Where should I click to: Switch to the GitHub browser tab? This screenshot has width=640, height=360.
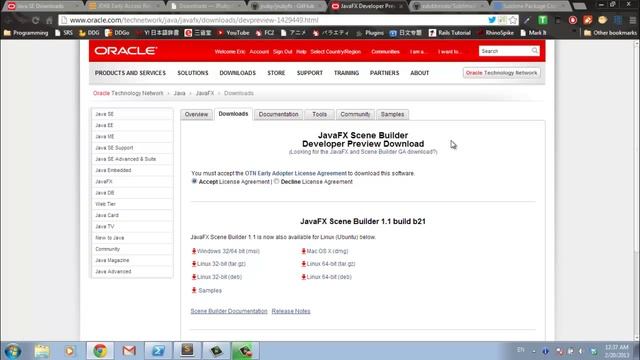(286, 6)
